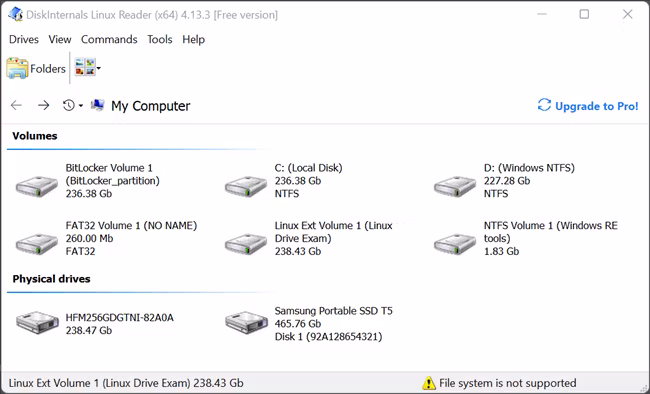
Task: Click the view mode thumbnails icon
Action: pos(85,67)
